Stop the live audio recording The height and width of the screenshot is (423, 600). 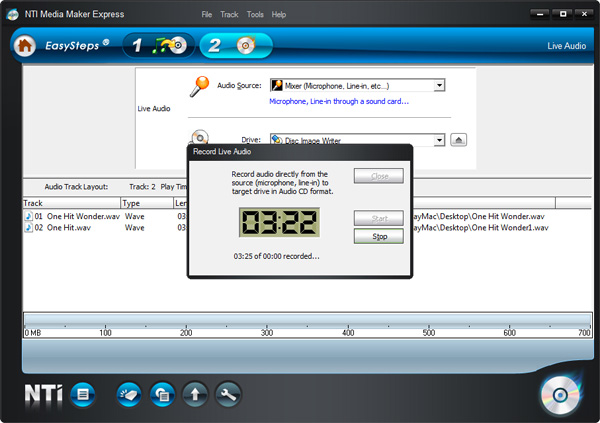coord(379,237)
